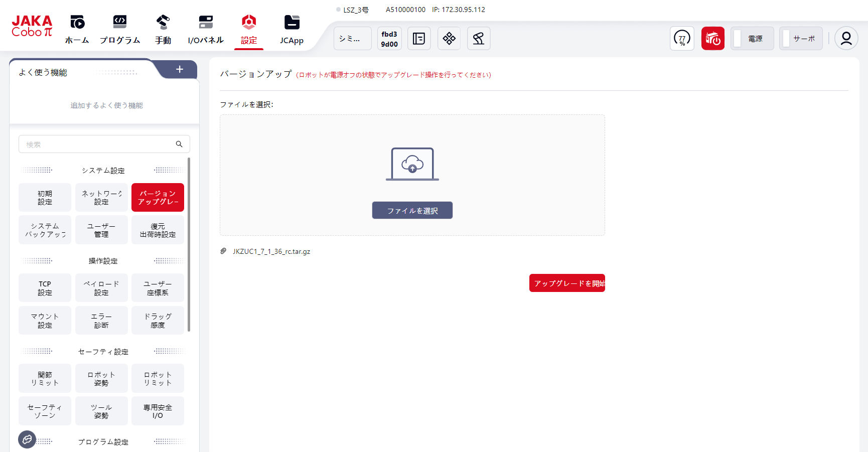This screenshot has width=868, height=452.
Task: Open the JCApp page
Action: [x=292, y=30]
